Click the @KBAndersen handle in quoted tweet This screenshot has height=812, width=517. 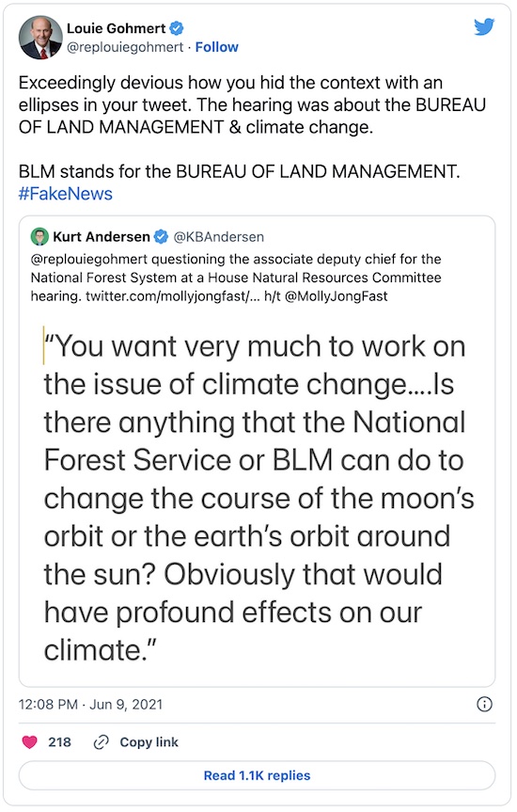click(x=218, y=237)
